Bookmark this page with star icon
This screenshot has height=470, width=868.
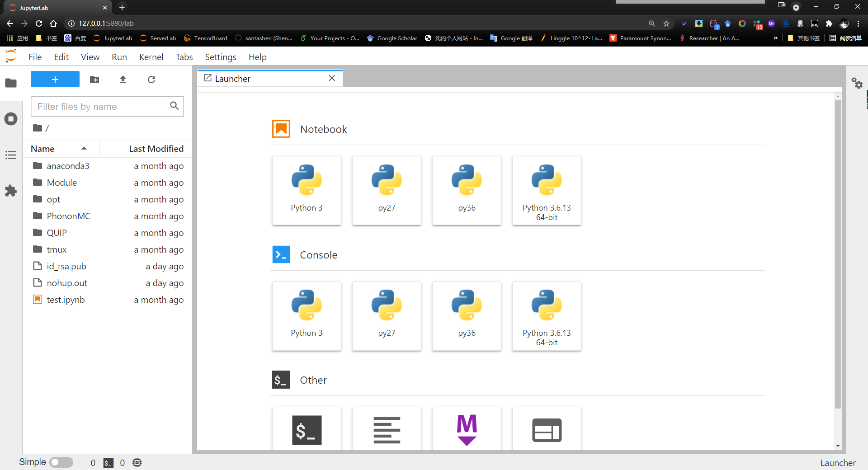(666, 23)
